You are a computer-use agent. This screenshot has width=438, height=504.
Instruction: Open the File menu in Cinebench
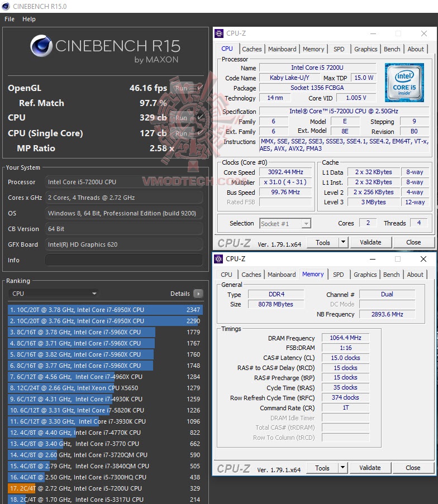(9, 19)
